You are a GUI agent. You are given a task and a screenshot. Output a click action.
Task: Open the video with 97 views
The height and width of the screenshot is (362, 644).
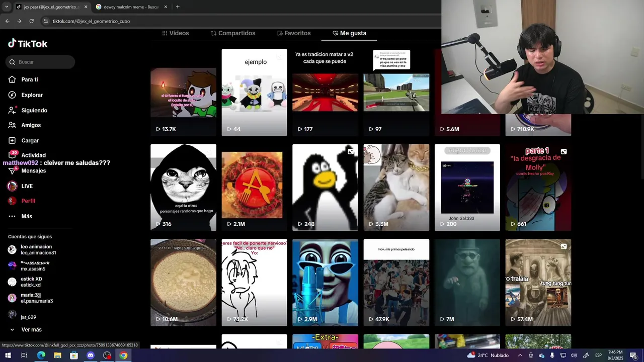click(396, 93)
